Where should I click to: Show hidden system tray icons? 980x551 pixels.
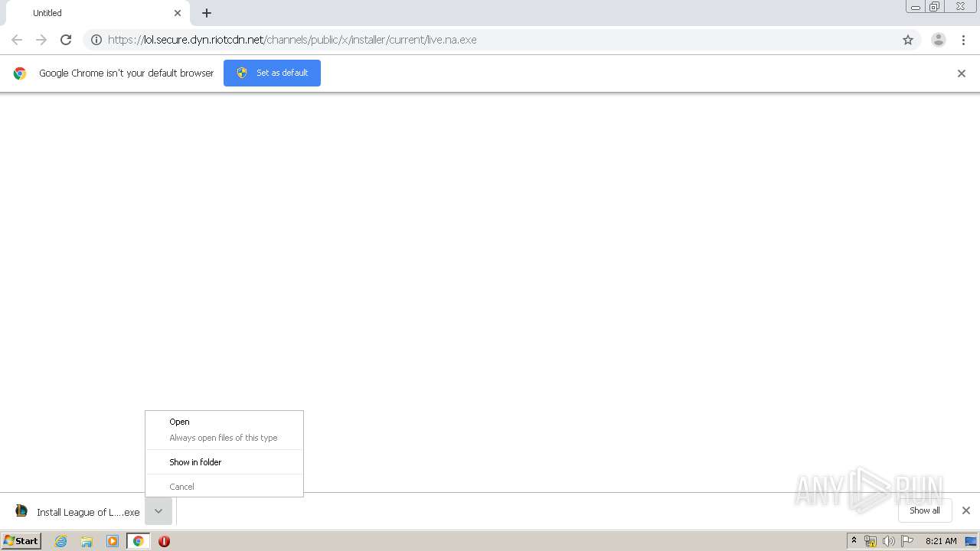(854, 541)
